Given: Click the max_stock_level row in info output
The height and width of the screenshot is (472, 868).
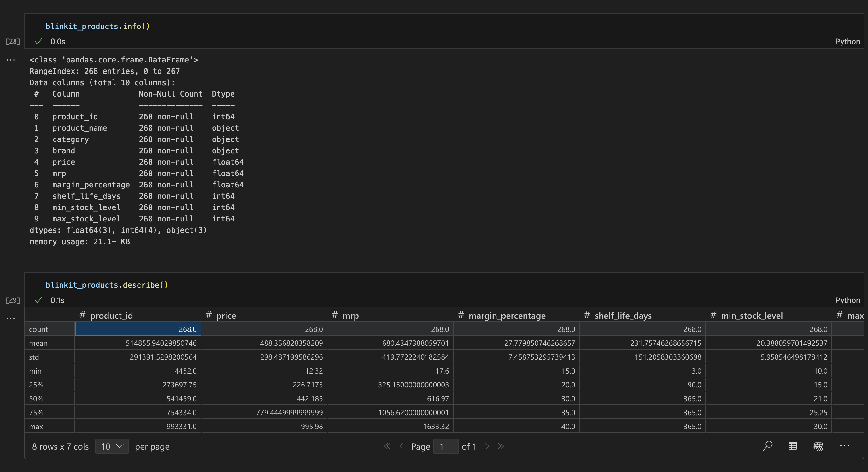Looking at the screenshot, I should [x=134, y=219].
